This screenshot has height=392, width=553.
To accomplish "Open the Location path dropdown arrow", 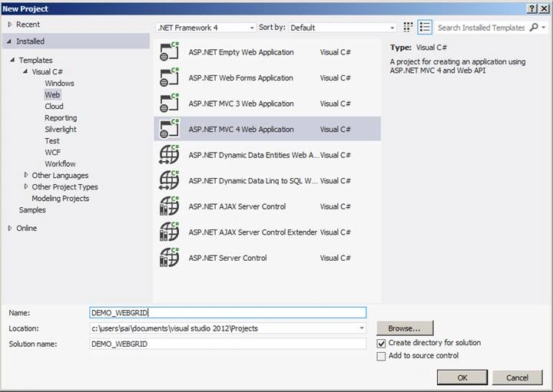I will [x=362, y=328].
